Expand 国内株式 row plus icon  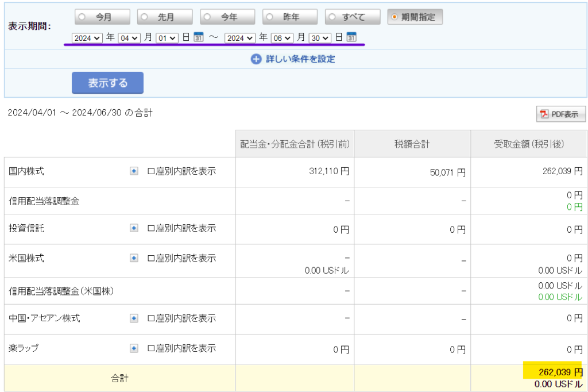pos(134,171)
